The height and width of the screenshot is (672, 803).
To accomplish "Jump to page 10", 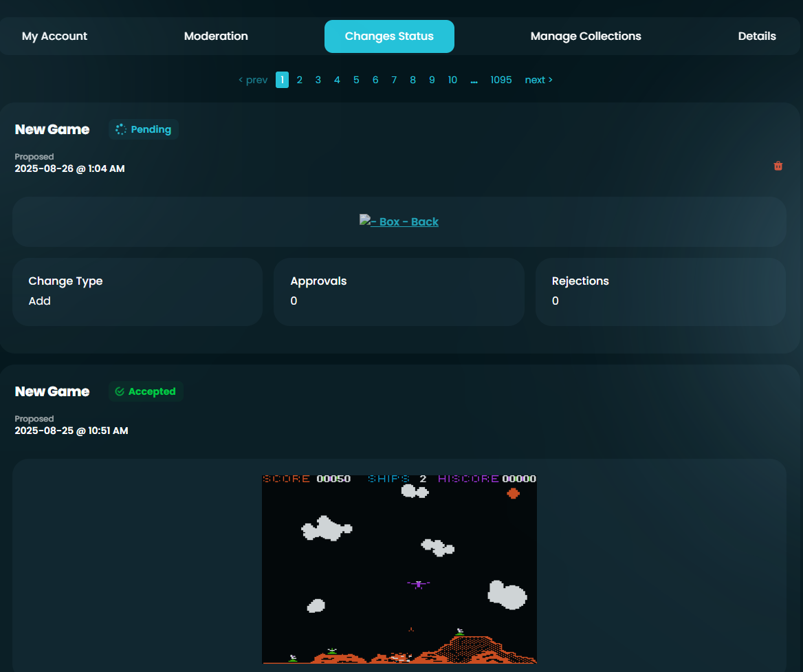I will (x=452, y=80).
